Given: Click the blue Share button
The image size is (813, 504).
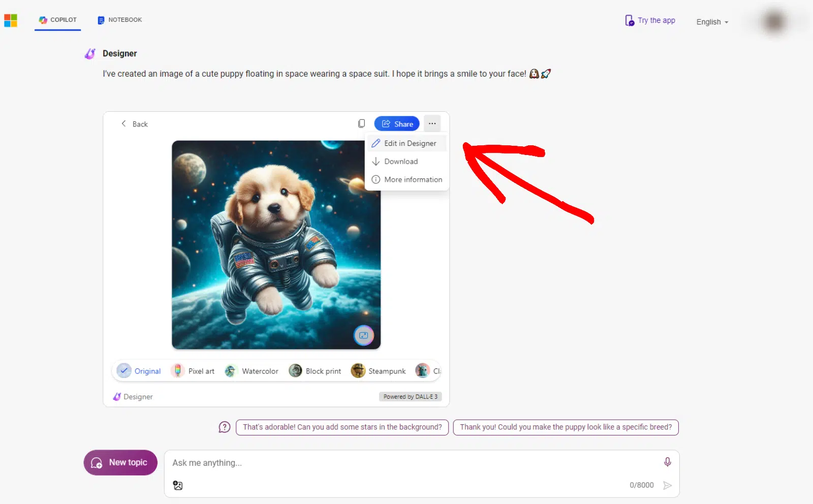Looking at the screenshot, I should tap(397, 124).
